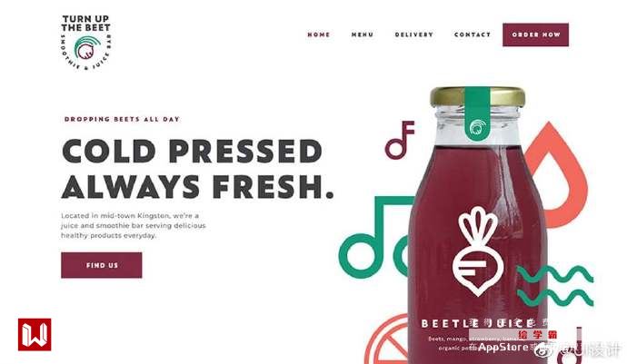This screenshot has width=627, height=364.
Task: Click the small maroon music note icon
Action: 399,140
